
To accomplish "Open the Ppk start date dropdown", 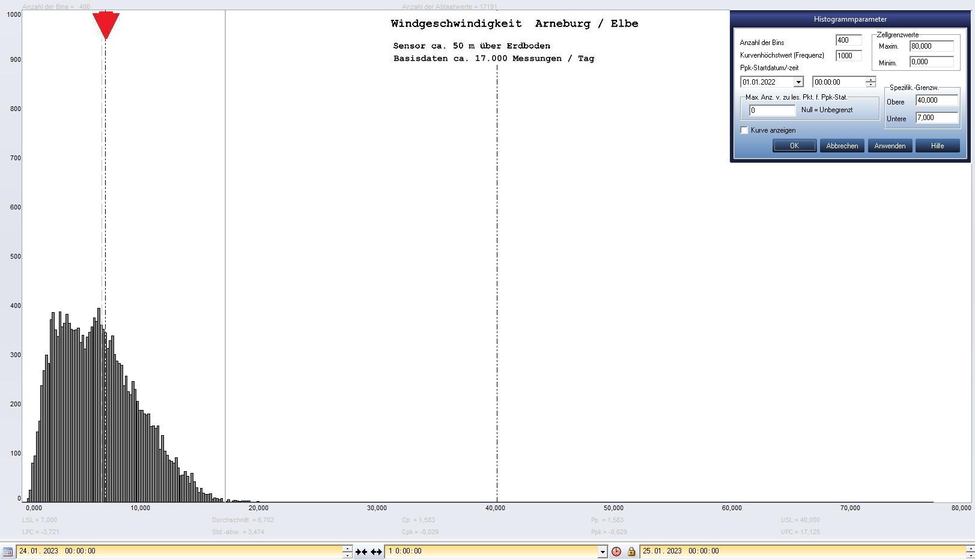I will coord(798,82).
